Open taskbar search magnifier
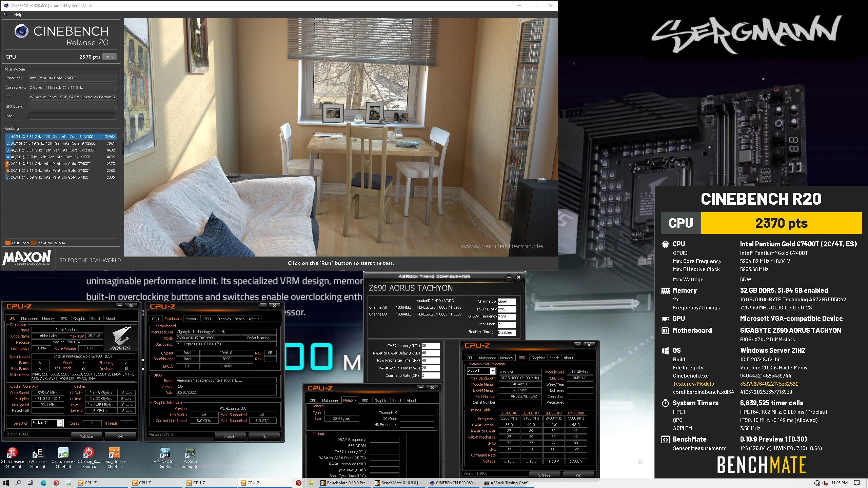The width and height of the screenshot is (868, 488). [x=18, y=483]
